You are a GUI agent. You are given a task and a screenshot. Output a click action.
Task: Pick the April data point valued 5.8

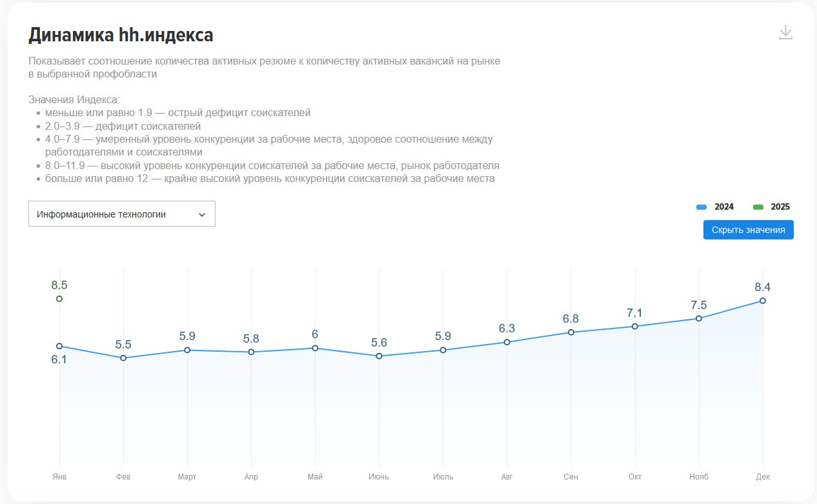pos(251,352)
